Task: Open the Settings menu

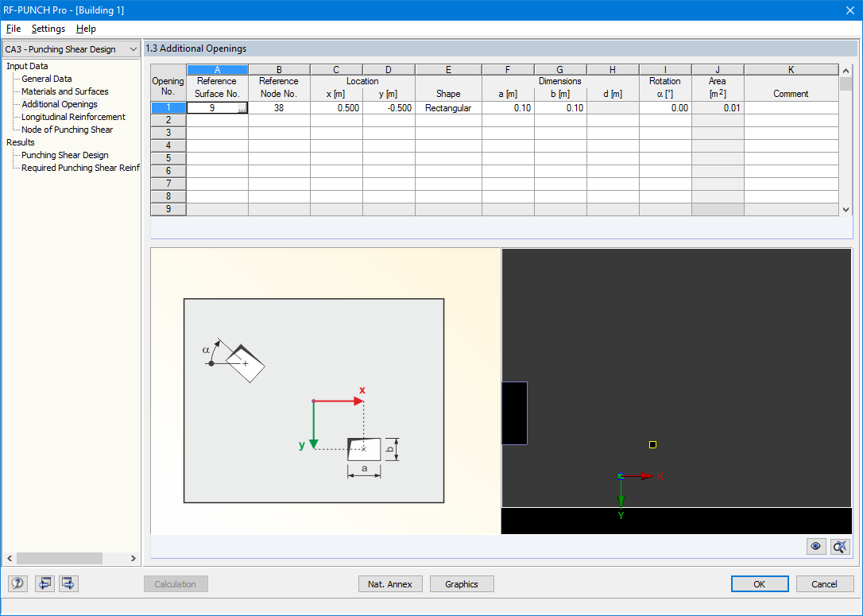Action: pos(48,29)
